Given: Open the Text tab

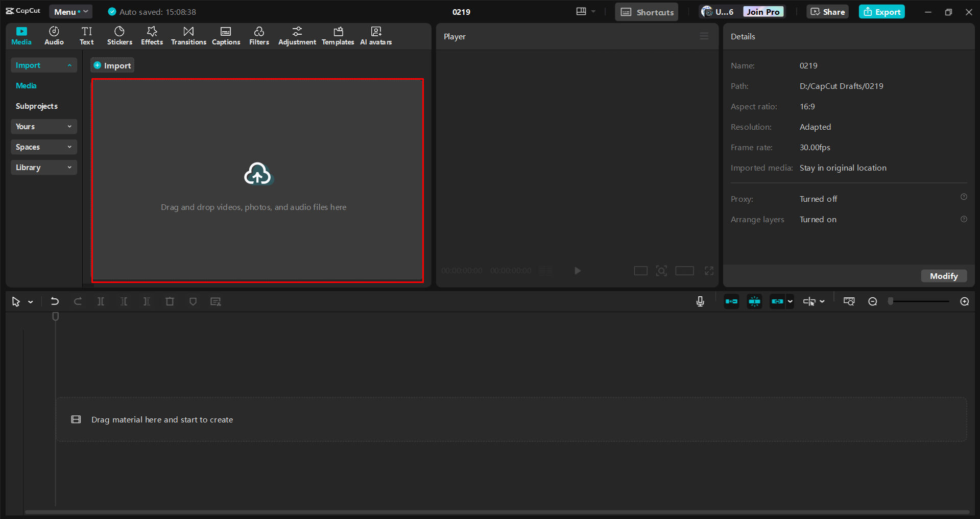Looking at the screenshot, I should pos(87,36).
